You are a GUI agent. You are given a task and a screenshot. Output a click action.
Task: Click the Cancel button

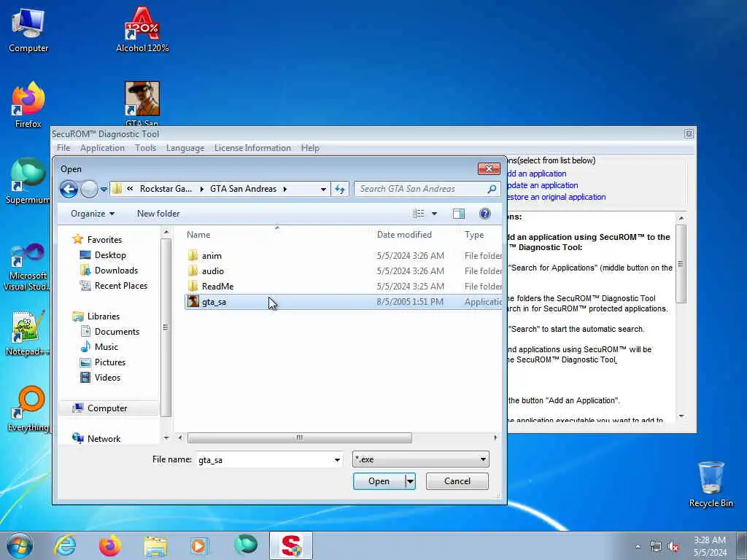point(457,481)
